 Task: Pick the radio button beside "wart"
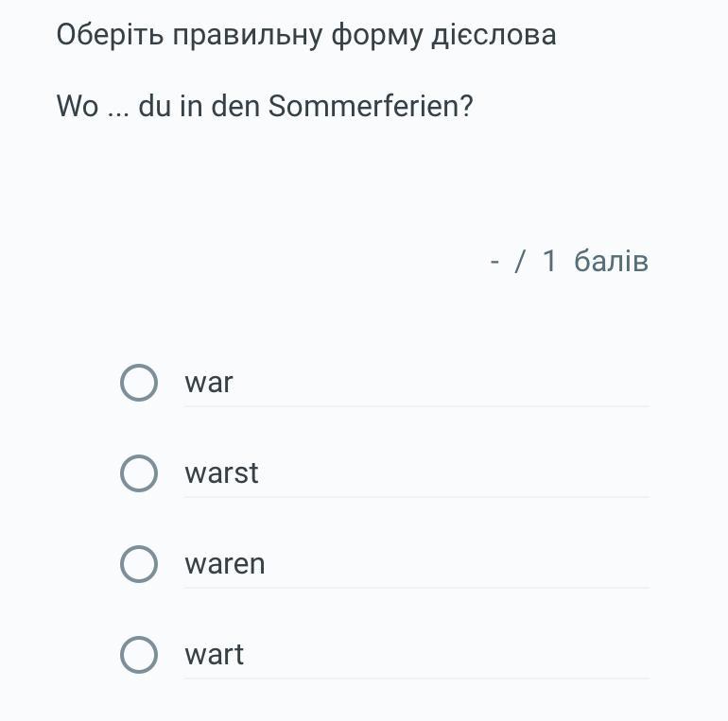(x=139, y=655)
